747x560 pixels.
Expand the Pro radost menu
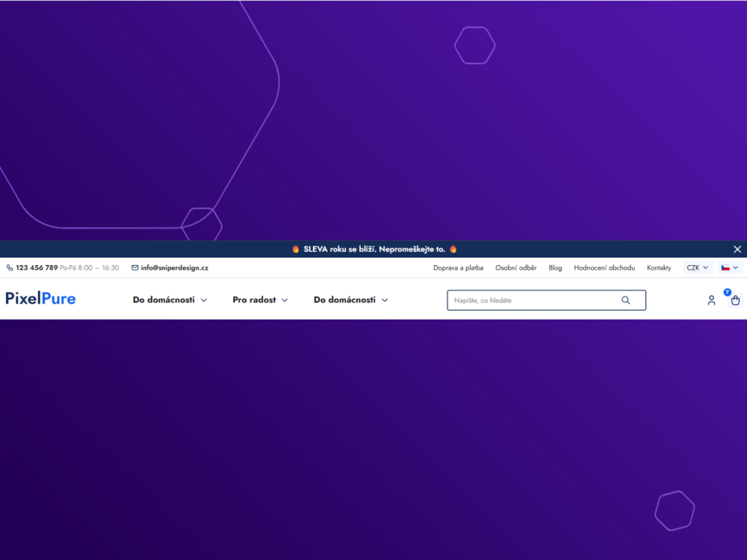tap(260, 300)
